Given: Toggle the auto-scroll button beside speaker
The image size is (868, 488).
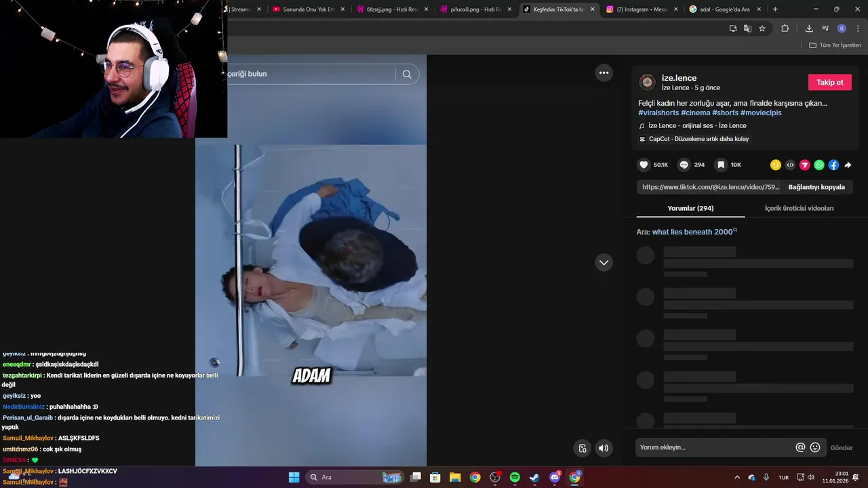Looking at the screenshot, I should pos(583,448).
